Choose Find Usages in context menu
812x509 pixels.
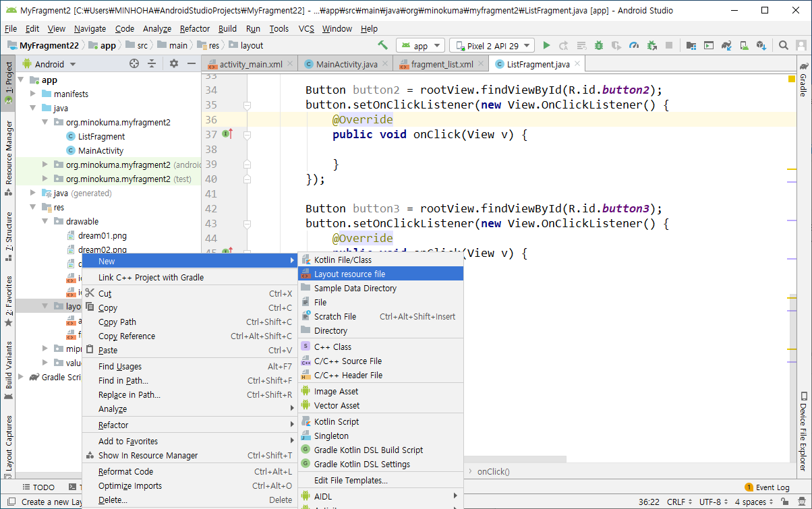pos(190,366)
